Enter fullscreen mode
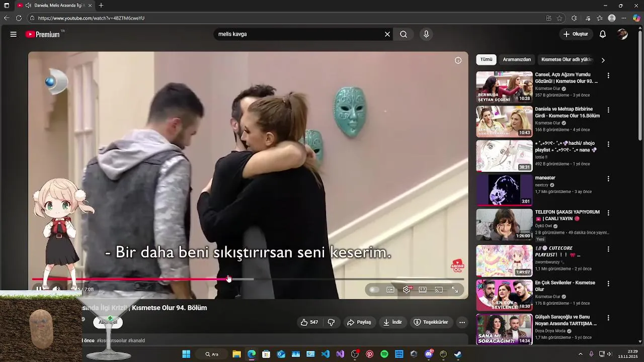The width and height of the screenshot is (644, 362). (455, 290)
